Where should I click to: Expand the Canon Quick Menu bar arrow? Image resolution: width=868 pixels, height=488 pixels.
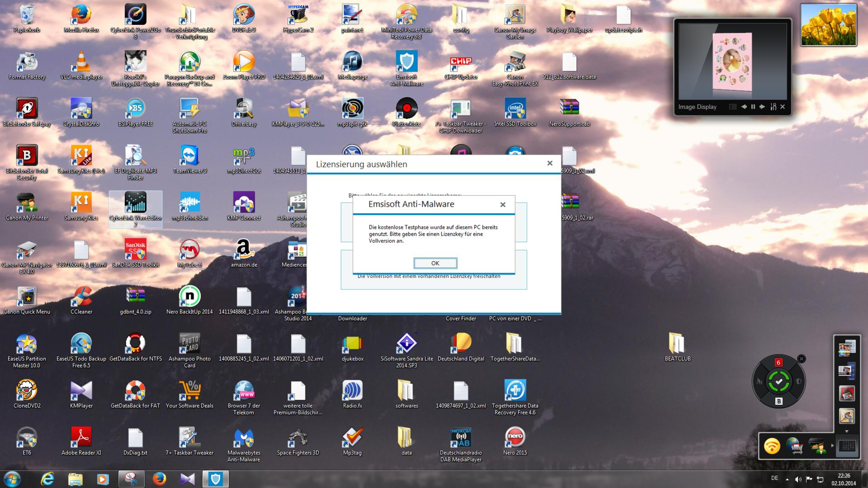[x=832, y=446]
